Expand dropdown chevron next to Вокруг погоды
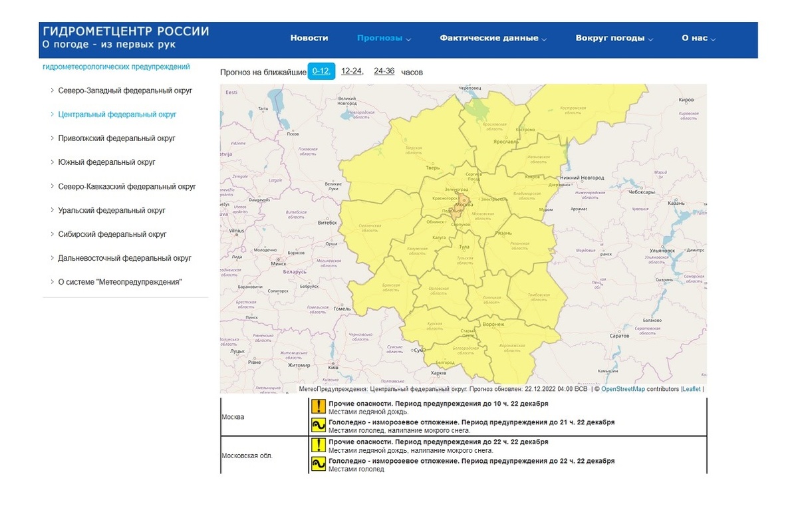 click(x=650, y=39)
